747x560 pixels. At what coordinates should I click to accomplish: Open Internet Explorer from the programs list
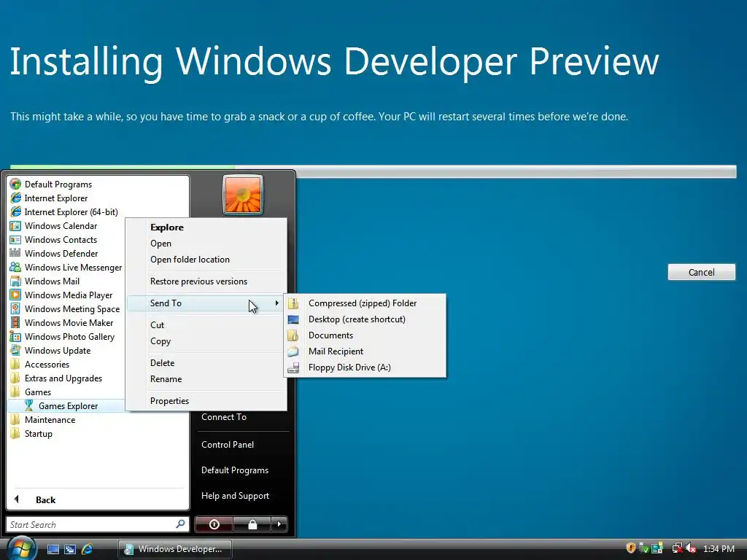[x=55, y=198]
